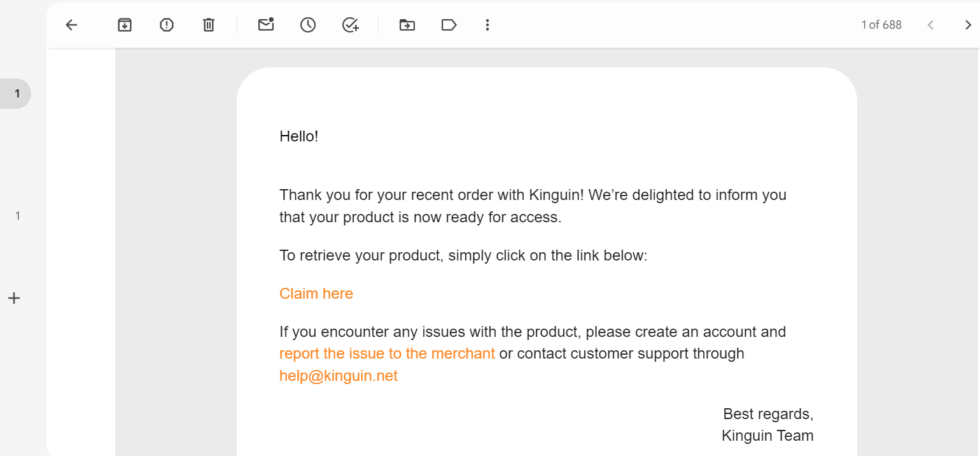
Task: Report this email as spam
Action: [167, 25]
